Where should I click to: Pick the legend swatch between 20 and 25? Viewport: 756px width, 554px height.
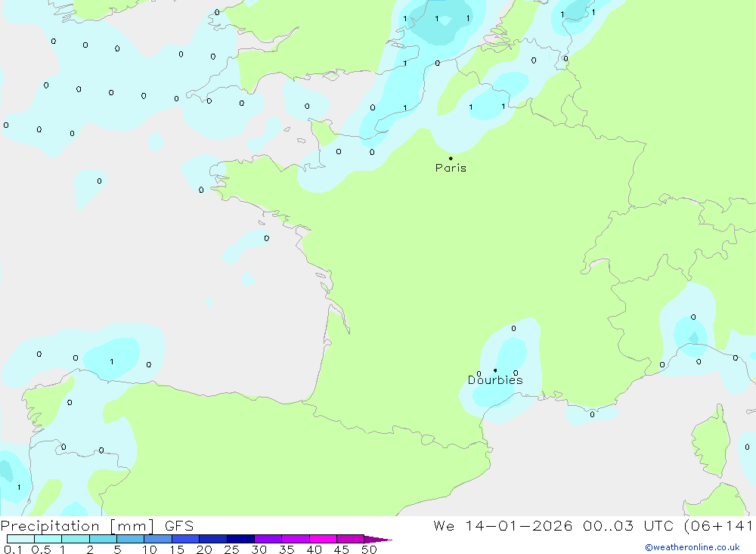[x=213, y=539]
